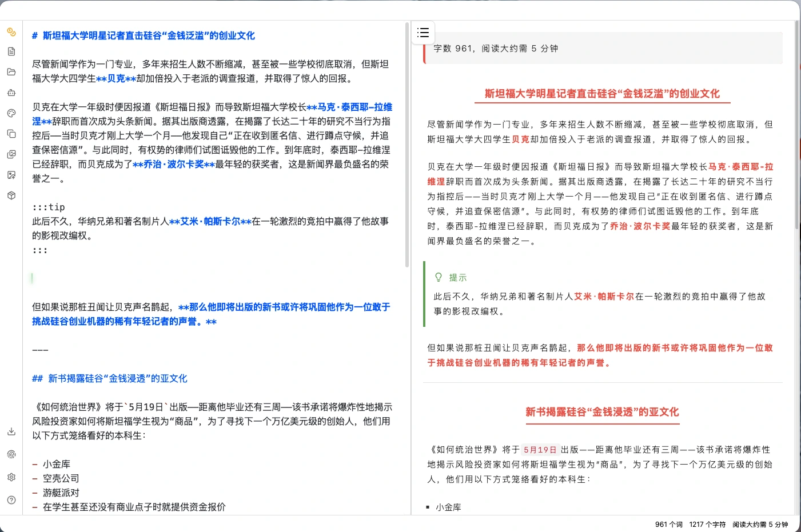The height and width of the screenshot is (532, 801).
Task: Open settings with the gear icon
Action: tap(11, 477)
